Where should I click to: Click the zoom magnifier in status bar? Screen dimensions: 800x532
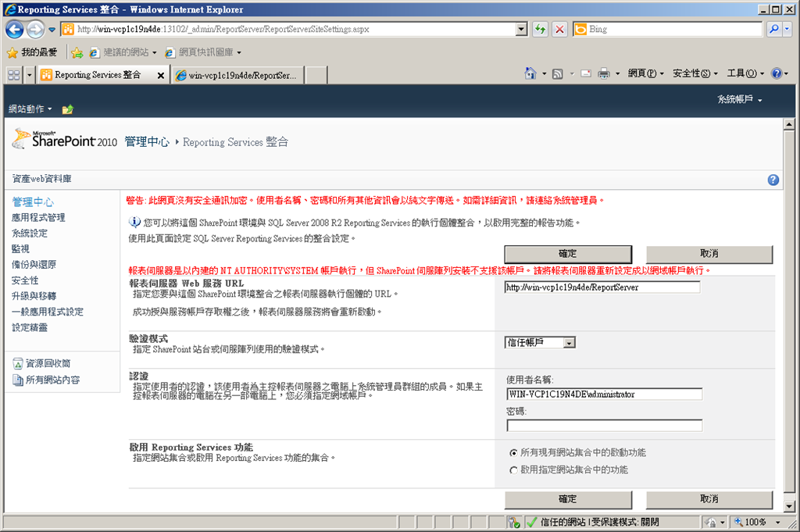(x=738, y=523)
